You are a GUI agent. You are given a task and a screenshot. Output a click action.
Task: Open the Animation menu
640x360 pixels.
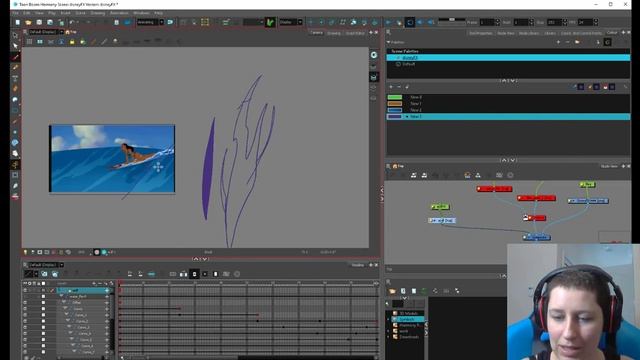[119, 13]
